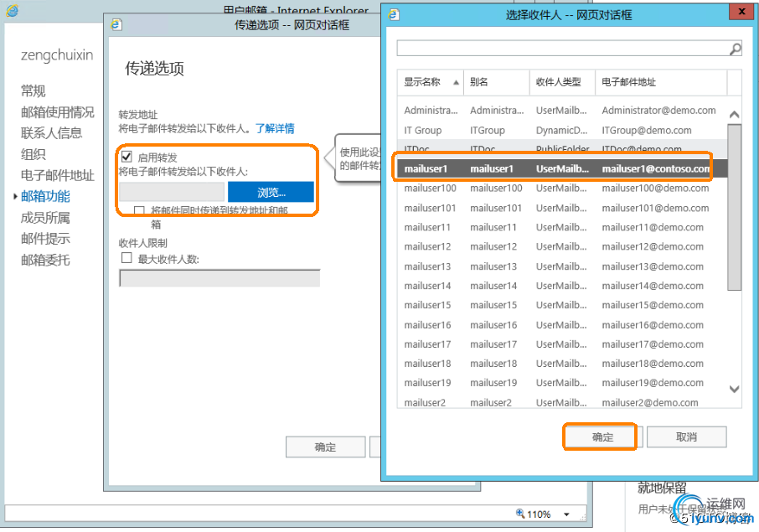Open 邮件提示 in the sidebar

(x=45, y=238)
